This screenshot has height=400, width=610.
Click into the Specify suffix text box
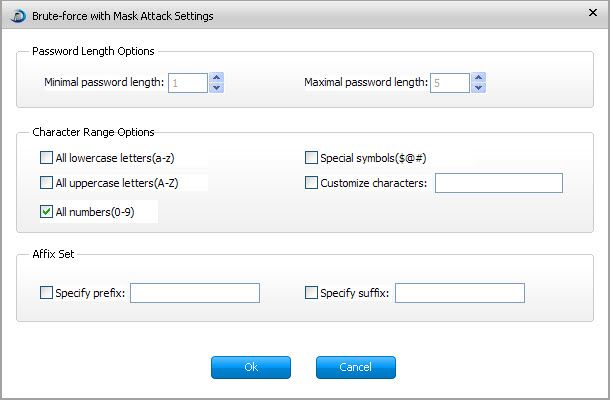pos(460,293)
